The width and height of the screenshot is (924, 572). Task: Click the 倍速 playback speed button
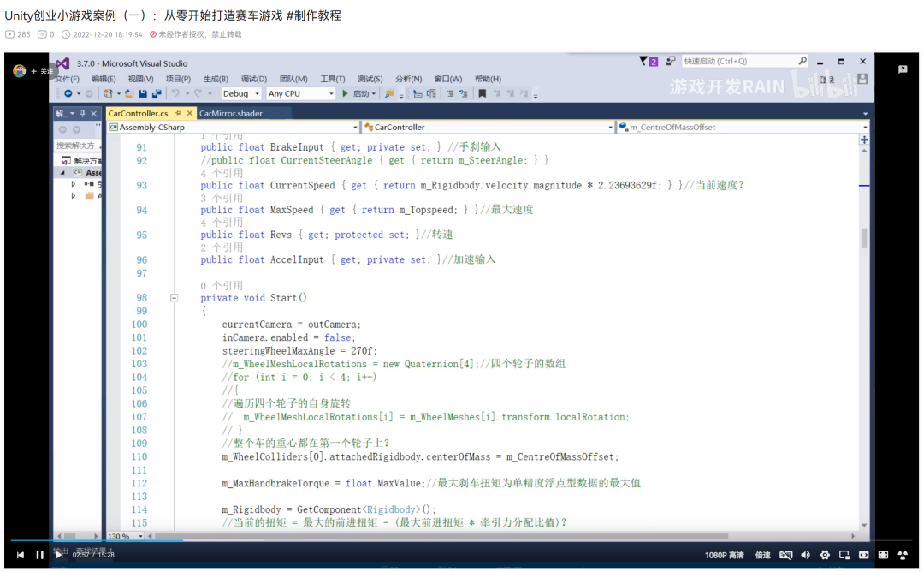coord(763,555)
